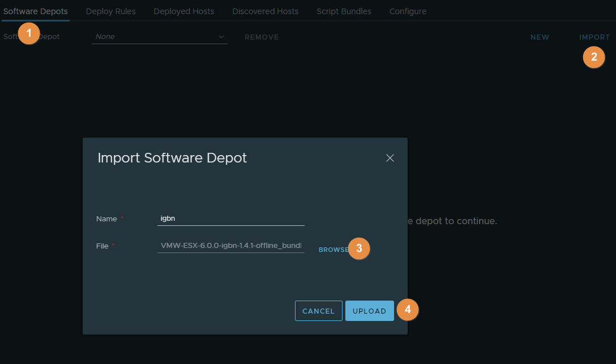This screenshot has width=616, height=364.
Task: Click NEW to create a depot
Action: tap(540, 37)
